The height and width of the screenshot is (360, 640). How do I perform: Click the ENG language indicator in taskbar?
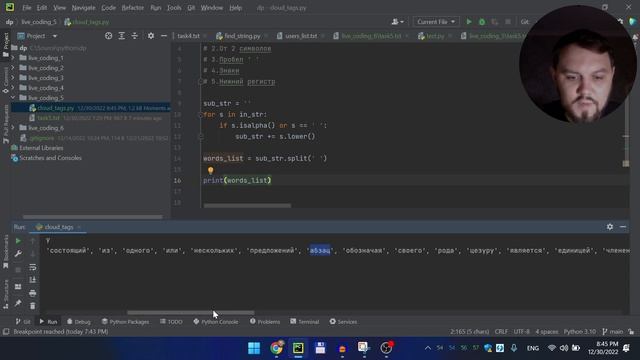(x=533, y=348)
